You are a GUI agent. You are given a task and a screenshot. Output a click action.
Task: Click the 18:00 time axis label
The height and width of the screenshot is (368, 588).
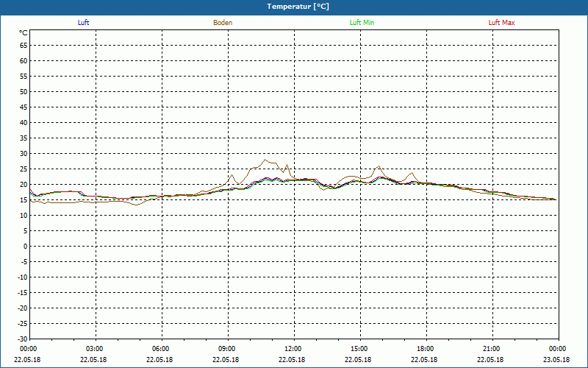pos(426,349)
